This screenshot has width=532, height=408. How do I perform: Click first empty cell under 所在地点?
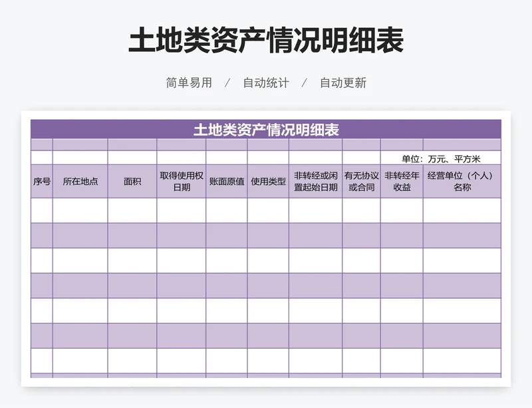[x=80, y=210]
